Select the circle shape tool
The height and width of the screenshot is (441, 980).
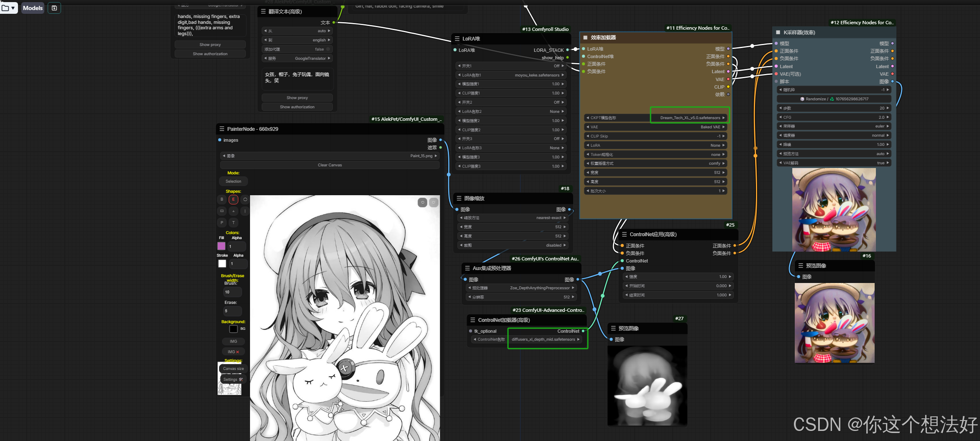pos(245,199)
